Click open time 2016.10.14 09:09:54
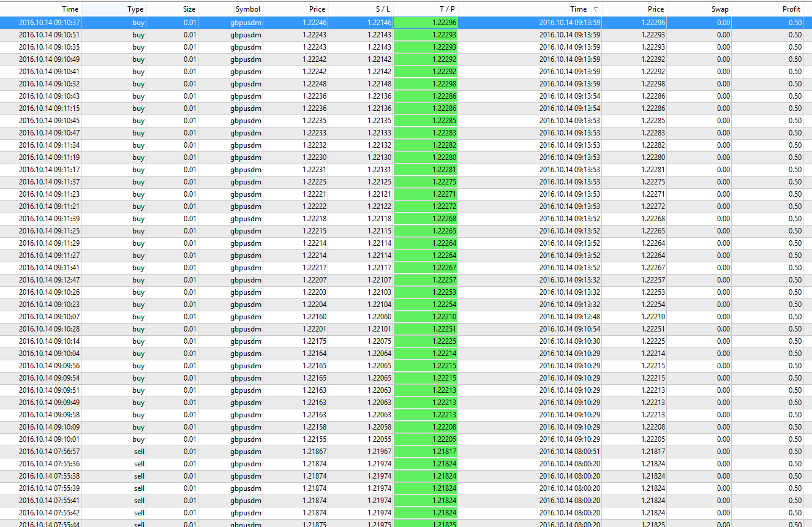Screen dimensions: 812x527 tap(49, 378)
